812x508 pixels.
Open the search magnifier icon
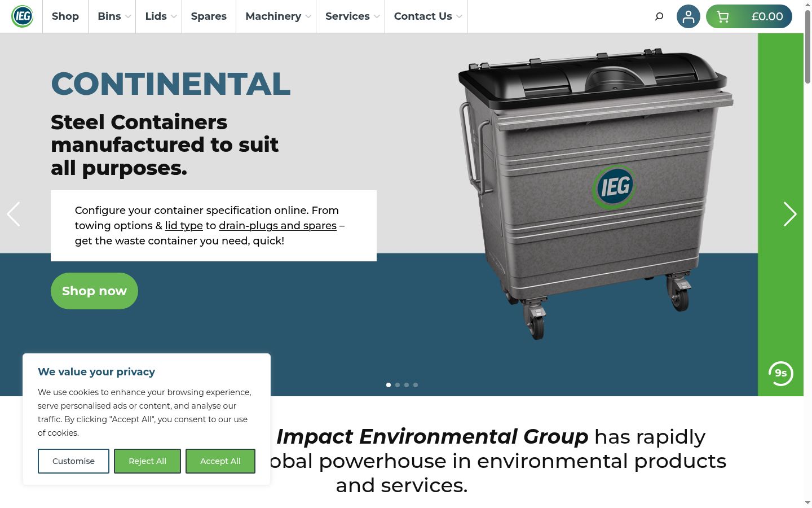[x=659, y=16]
